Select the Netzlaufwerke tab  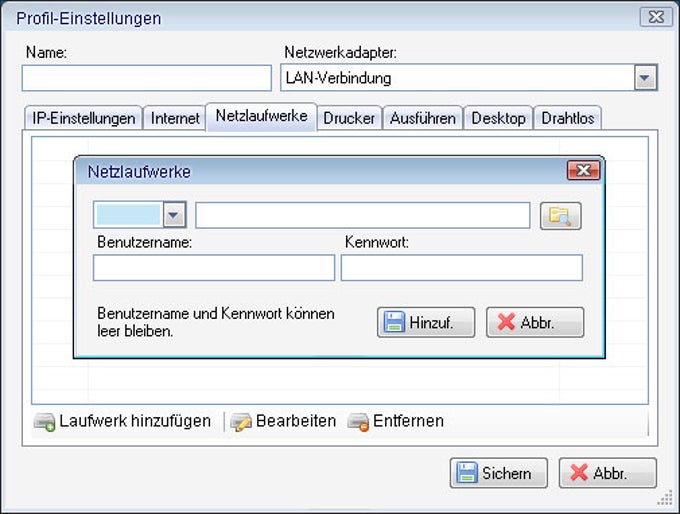point(262,116)
